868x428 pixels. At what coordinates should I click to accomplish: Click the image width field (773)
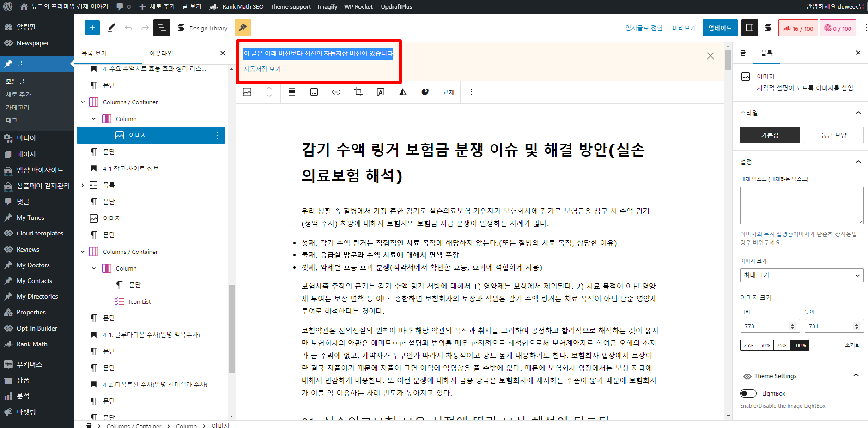click(x=770, y=326)
